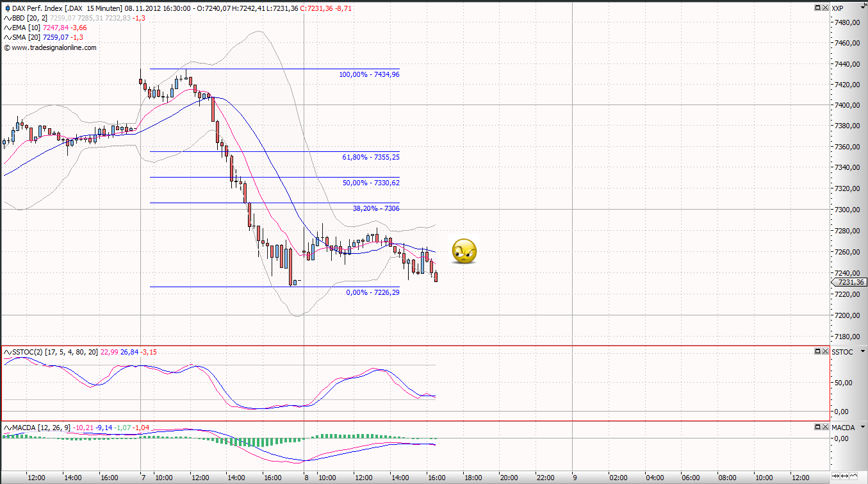Image resolution: width=868 pixels, height=484 pixels.
Task: Click the leftmost arrow icon at bottom-right
Action: 835,475
